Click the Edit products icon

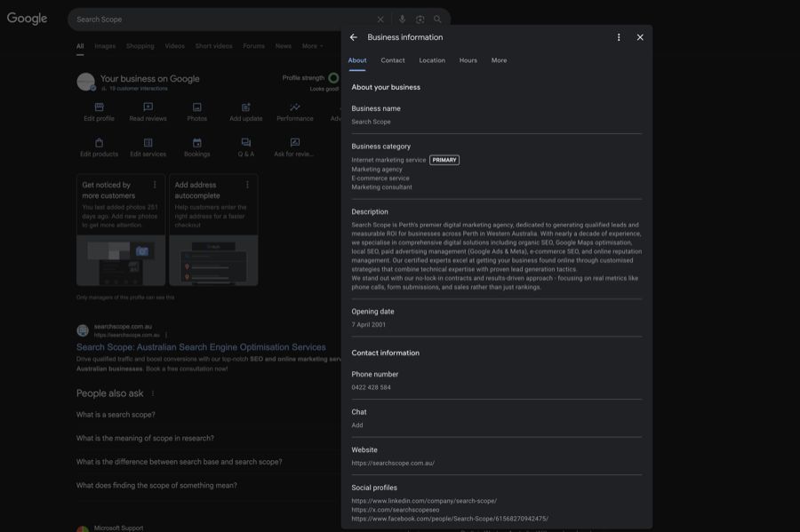click(99, 143)
